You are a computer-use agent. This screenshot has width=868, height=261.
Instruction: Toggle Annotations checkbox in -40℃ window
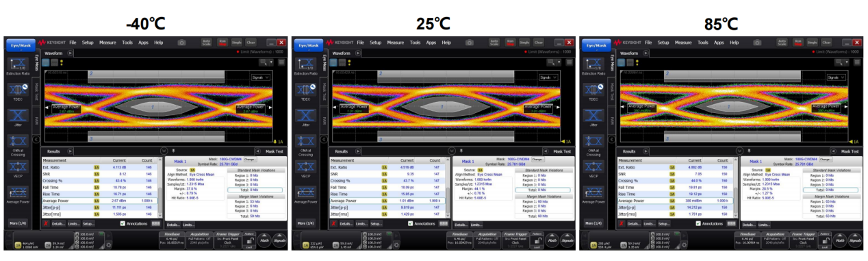click(123, 223)
